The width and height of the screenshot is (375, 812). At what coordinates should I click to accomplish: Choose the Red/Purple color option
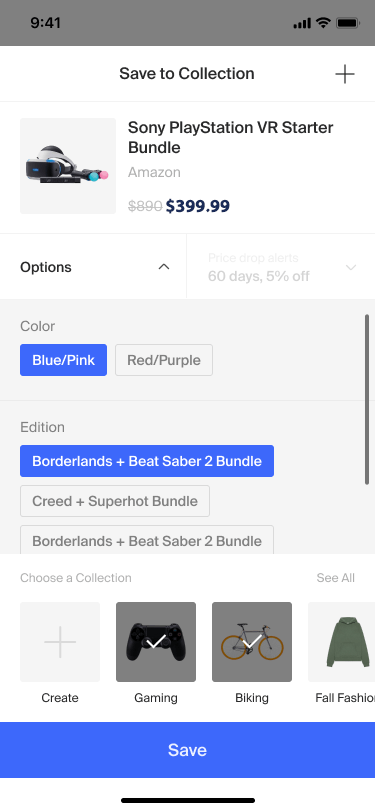[x=164, y=360]
